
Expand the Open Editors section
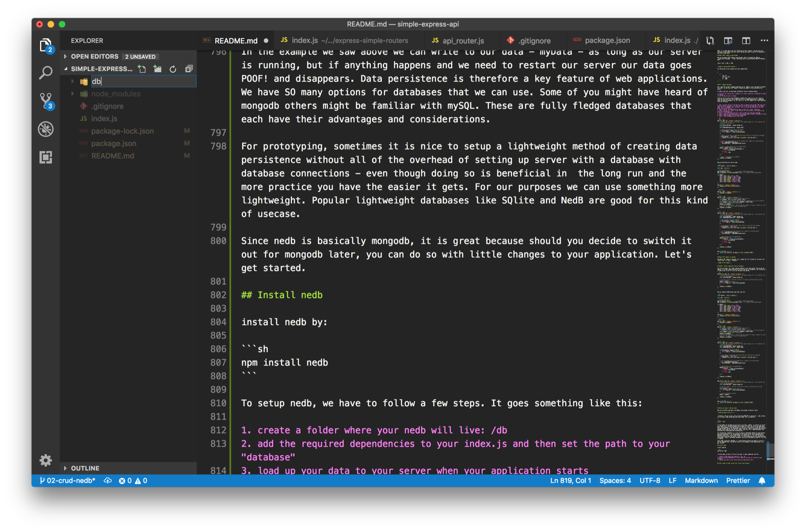[95, 56]
